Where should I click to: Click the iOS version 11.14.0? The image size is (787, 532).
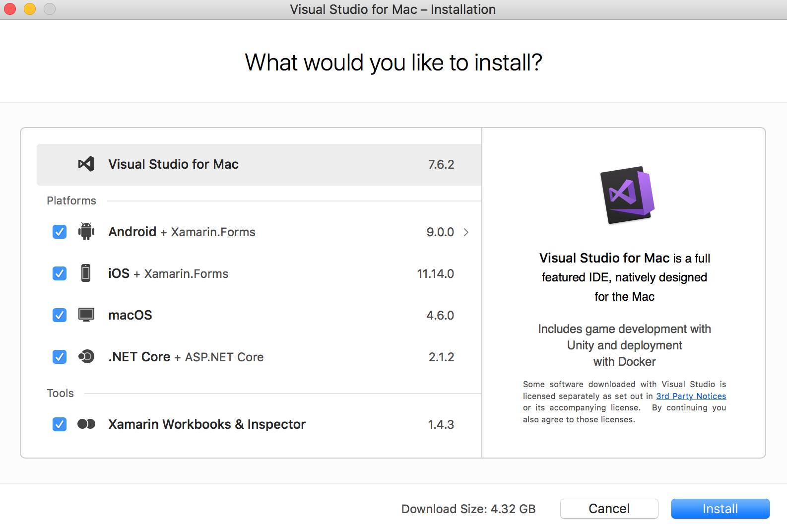click(x=435, y=273)
